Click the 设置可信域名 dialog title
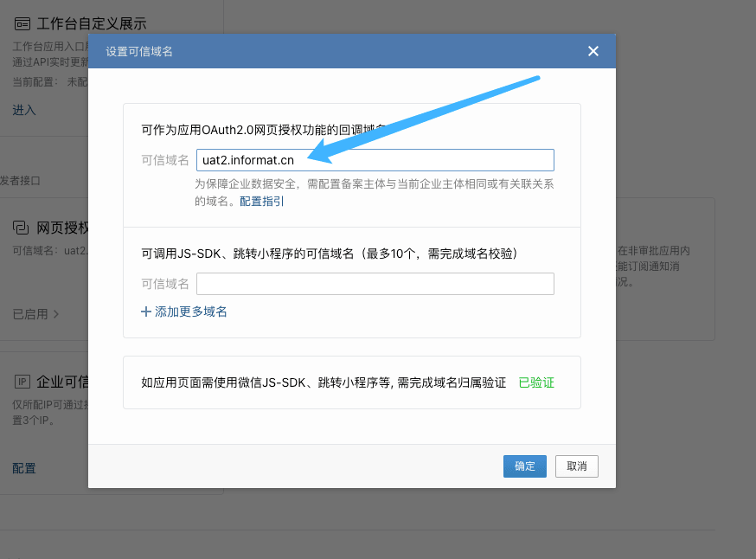Image resolution: width=756 pixels, height=559 pixels. click(x=139, y=51)
